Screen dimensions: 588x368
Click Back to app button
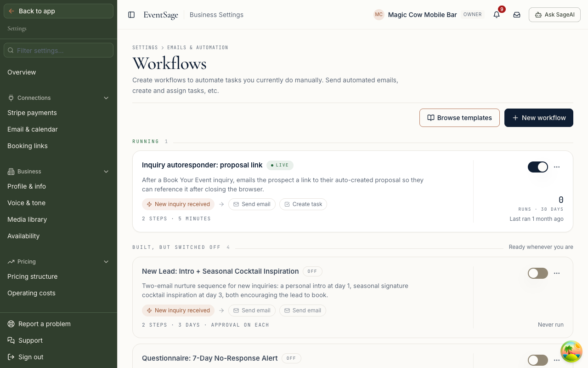click(58, 11)
